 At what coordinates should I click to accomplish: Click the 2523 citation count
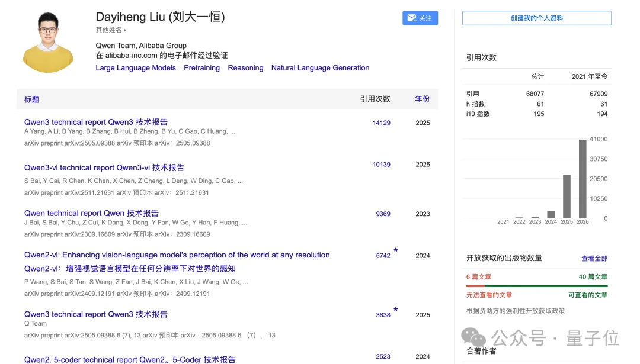(x=383, y=356)
